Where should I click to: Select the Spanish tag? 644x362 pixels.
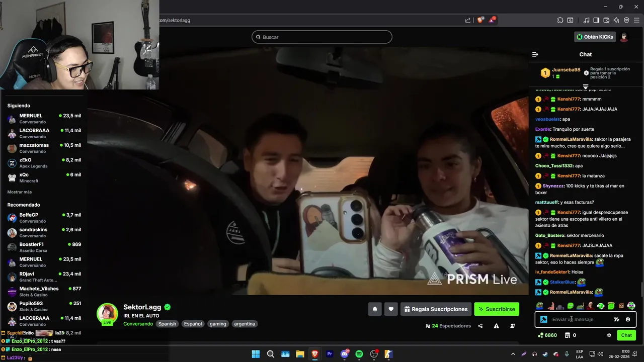coord(167,324)
